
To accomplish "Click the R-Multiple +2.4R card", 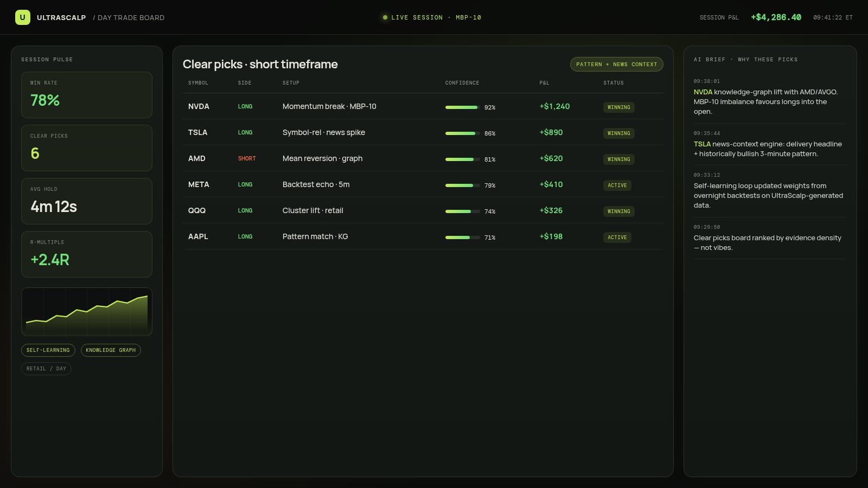I will pos(87,254).
